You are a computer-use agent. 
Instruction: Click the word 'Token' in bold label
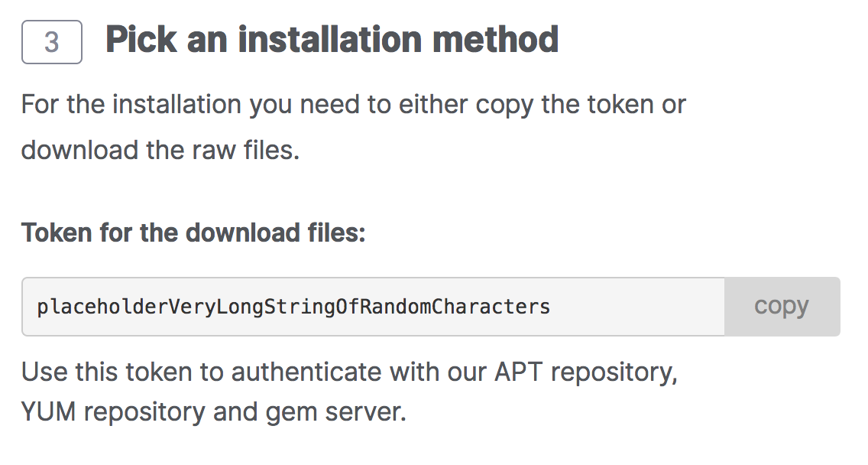(57, 232)
